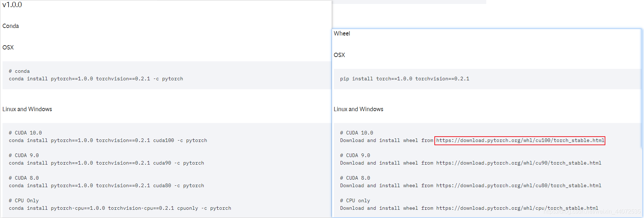Click '# CUDA 9.0' comment in conda block
The height and width of the screenshot is (218, 644).
24,156
